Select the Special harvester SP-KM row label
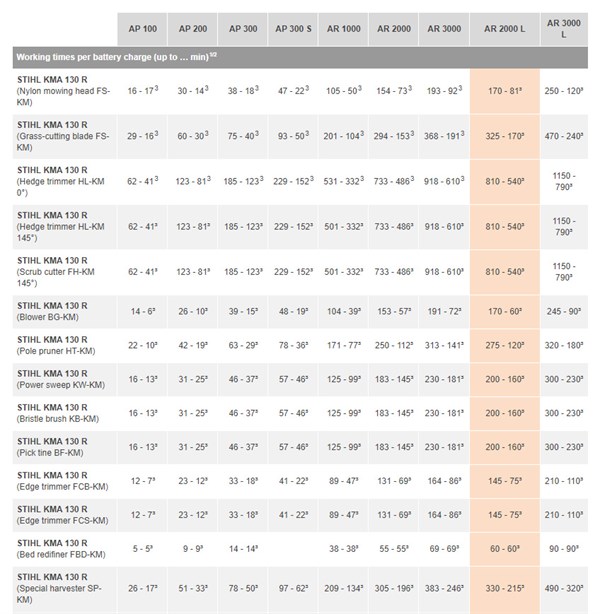The image size is (600, 614). (62, 588)
